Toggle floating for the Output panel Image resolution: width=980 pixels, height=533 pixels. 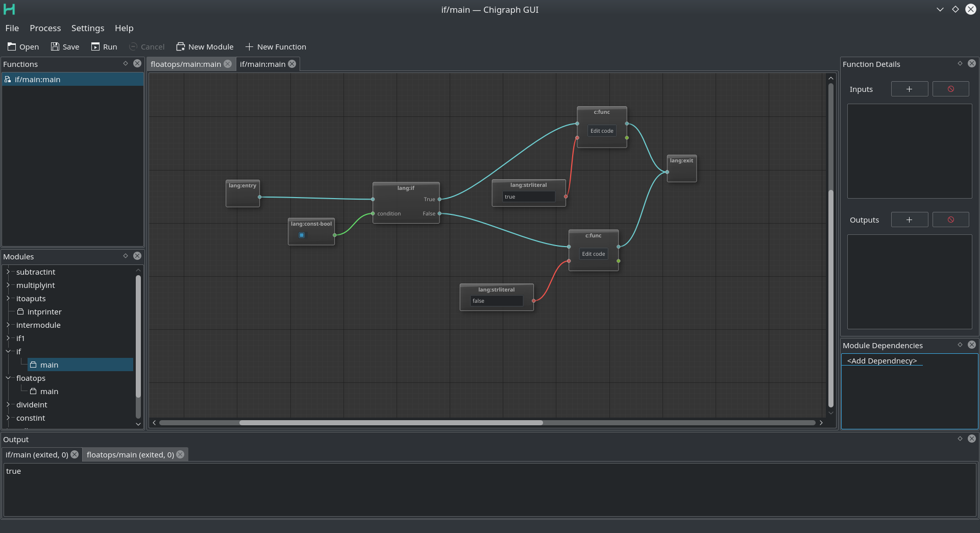click(960, 439)
